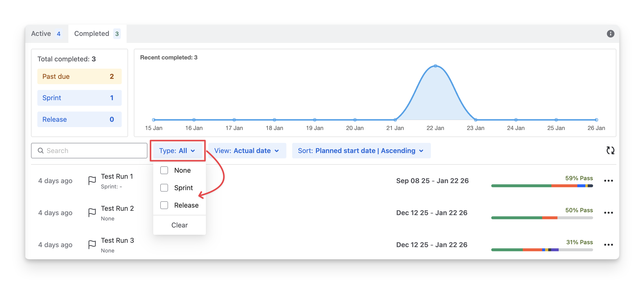
Task: Click the flag icon next to Test Run 3
Action: click(92, 244)
